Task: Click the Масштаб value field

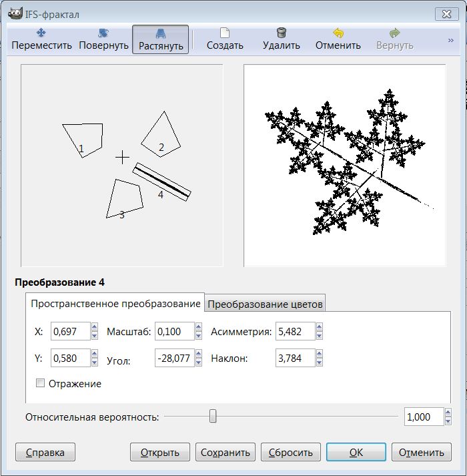Action: (175, 331)
